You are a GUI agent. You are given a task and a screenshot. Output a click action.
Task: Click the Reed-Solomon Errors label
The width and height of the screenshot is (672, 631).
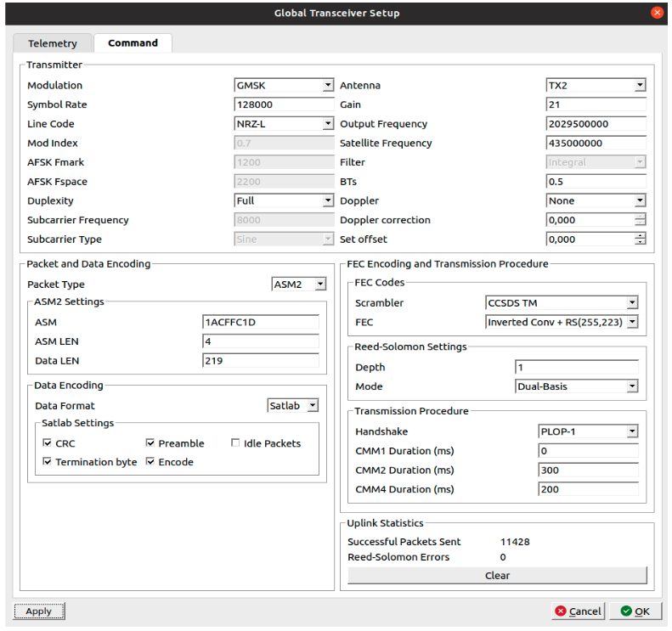(x=398, y=557)
